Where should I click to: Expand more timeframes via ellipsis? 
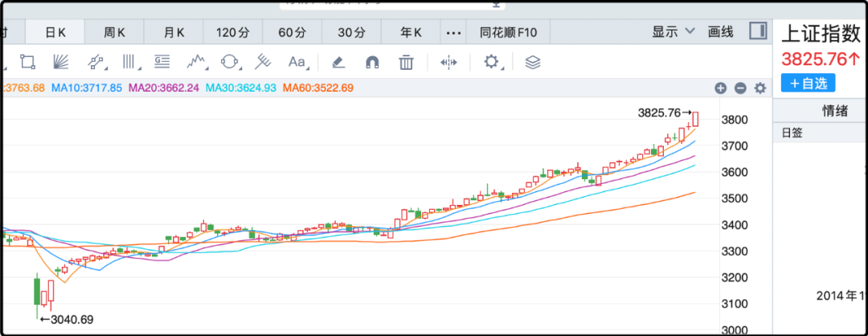click(x=453, y=33)
